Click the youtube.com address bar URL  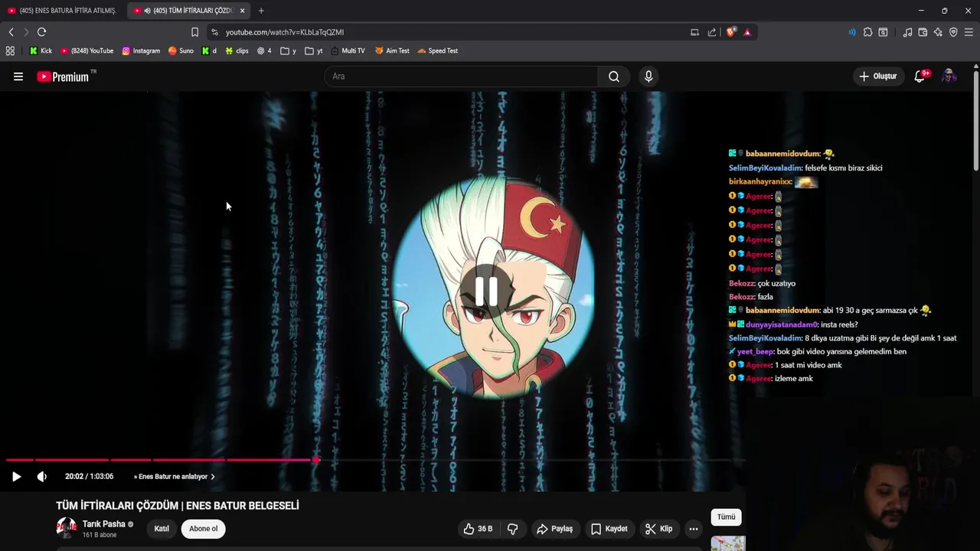click(285, 32)
